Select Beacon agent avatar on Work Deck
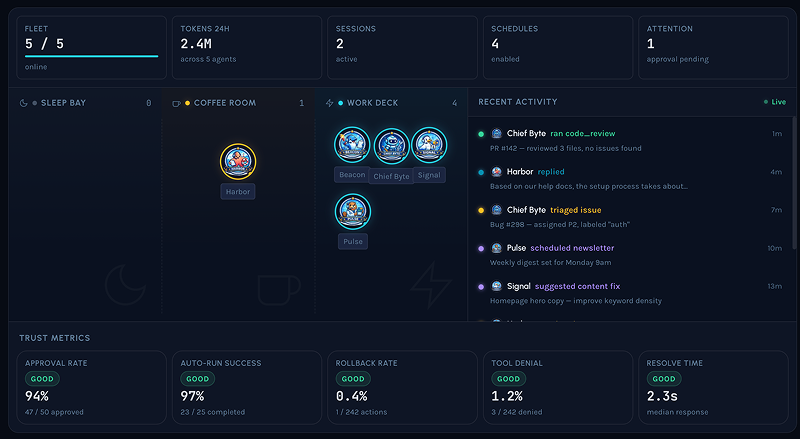The image size is (800, 439). 352,144
